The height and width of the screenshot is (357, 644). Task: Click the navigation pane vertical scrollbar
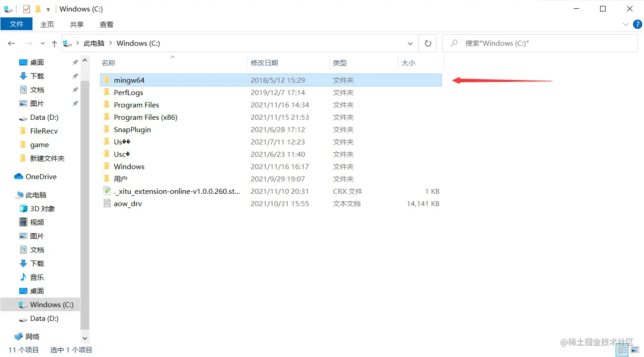(x=85, y=206)
